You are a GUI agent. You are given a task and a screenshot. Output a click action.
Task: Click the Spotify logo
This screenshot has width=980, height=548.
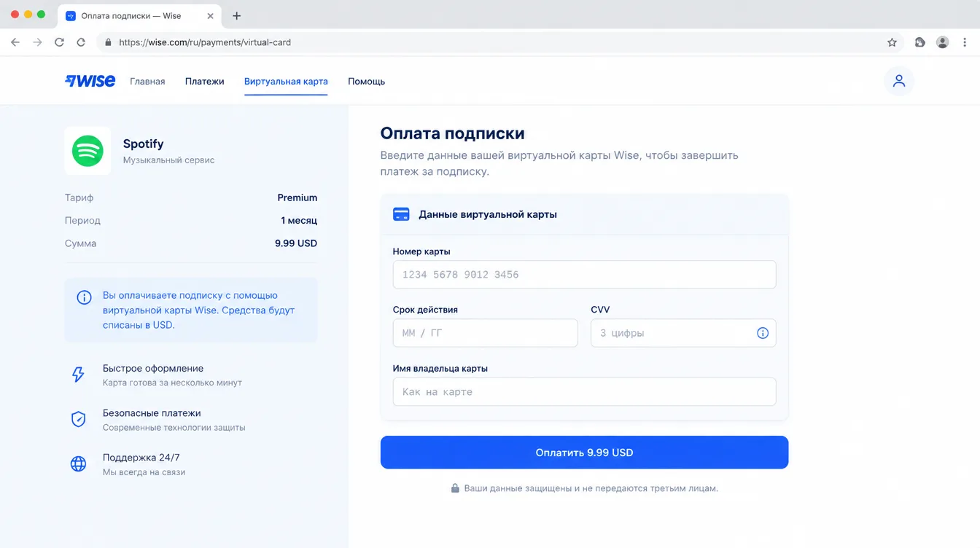[x=87, y=151]
